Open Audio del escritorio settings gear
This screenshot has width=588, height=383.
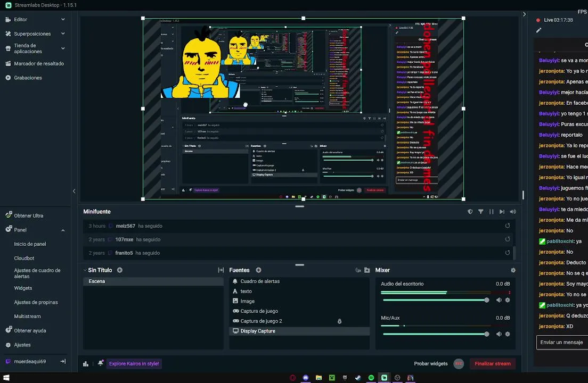click(x=508, y=300)
